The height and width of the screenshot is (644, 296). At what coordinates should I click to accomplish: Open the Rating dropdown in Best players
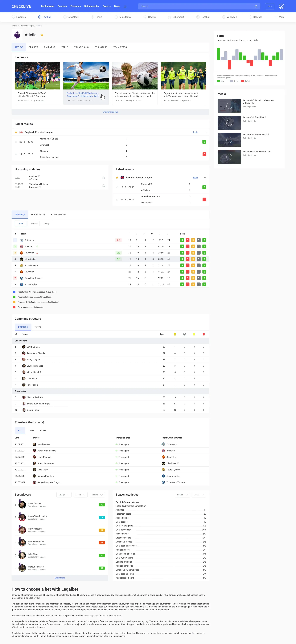[x=97, y=495]
